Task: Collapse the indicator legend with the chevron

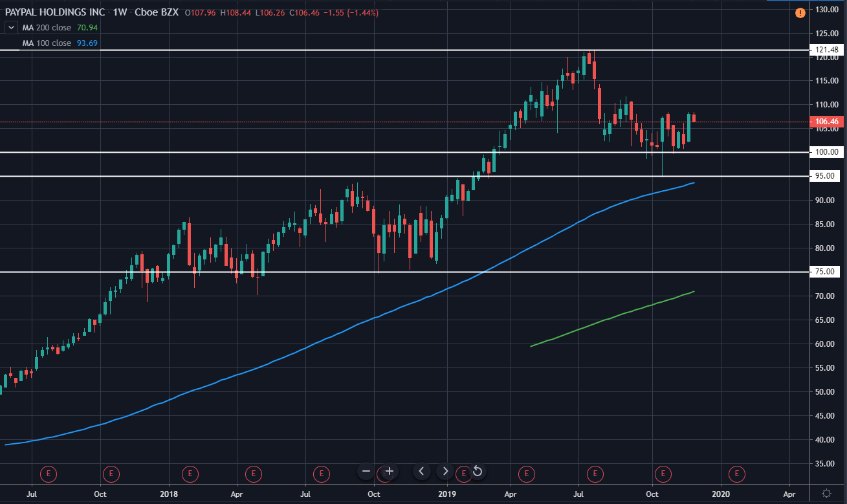Action: pyautogui.click(x=11, y=27)
